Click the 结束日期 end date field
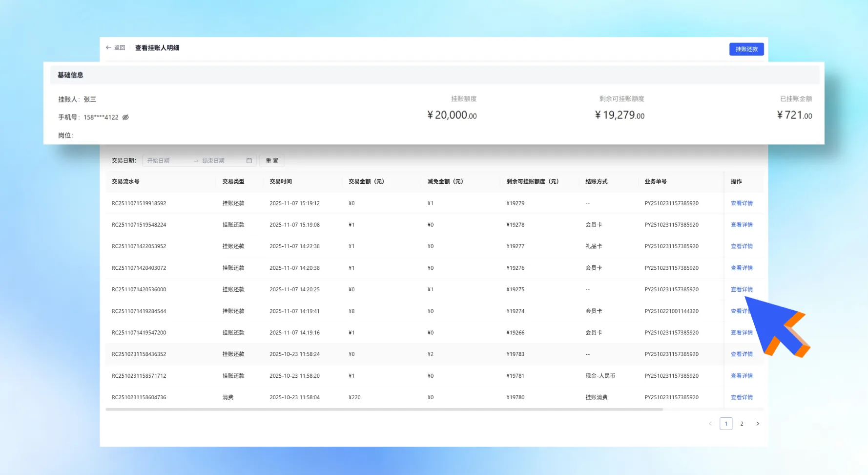The width and height of the screenshot is (868, 475). (221, 161)
